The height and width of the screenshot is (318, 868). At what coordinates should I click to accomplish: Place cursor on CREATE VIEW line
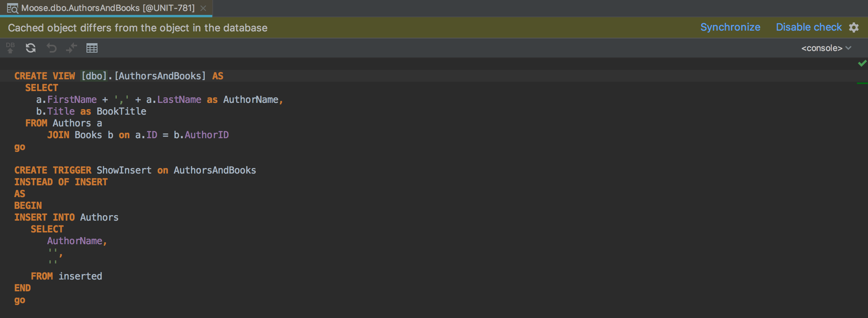119,76
